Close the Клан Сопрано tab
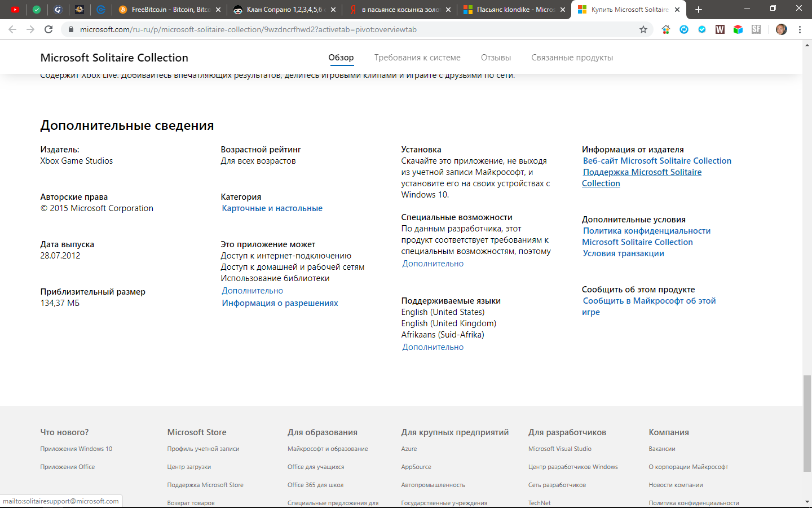 click(x=333, y=10)
